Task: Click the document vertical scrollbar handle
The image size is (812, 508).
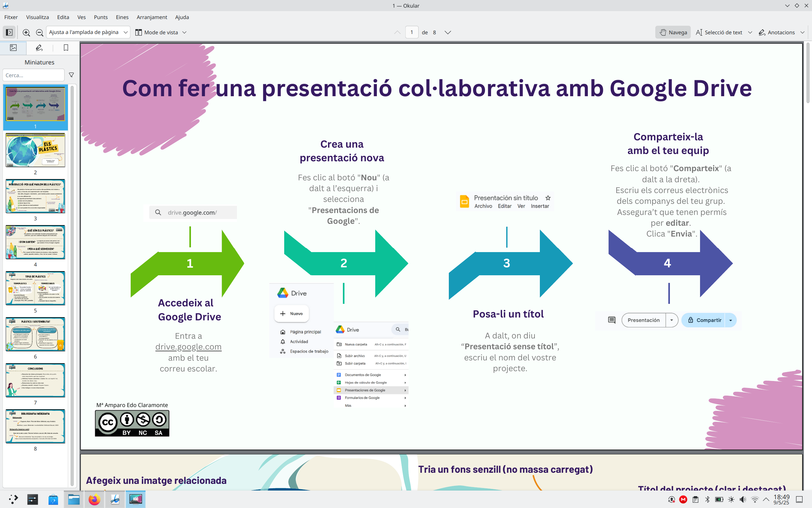Action: 808,73
